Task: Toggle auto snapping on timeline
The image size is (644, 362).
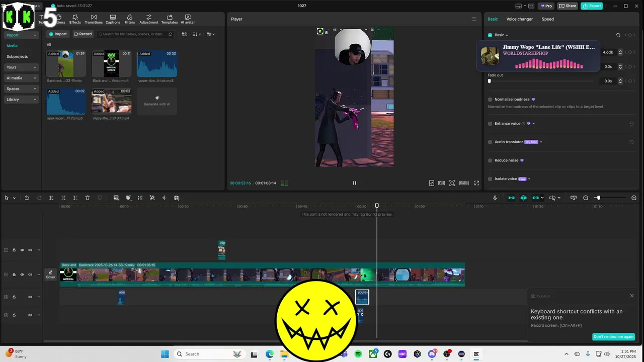Action: point(524,198)
